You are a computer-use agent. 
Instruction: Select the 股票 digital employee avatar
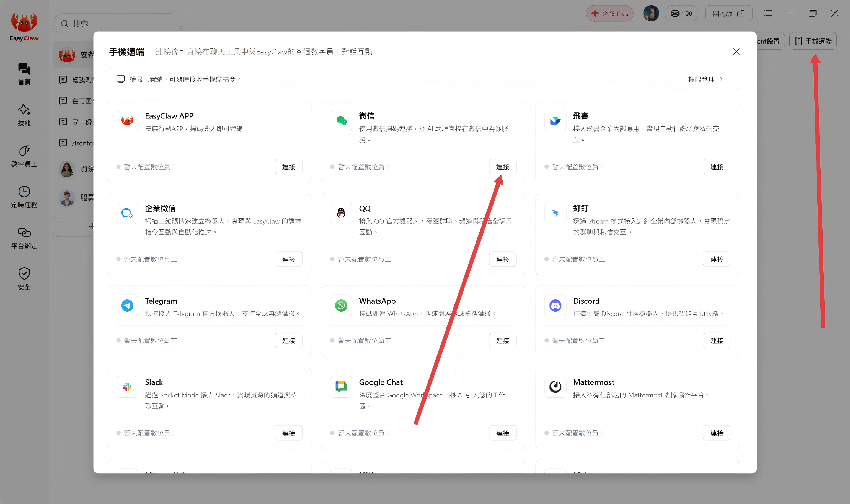[66, 198]
